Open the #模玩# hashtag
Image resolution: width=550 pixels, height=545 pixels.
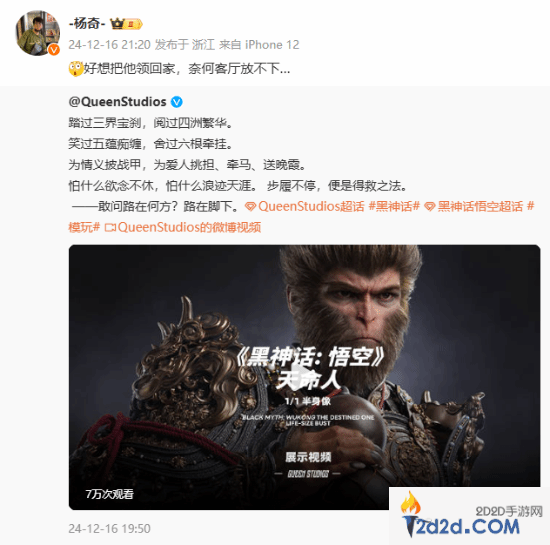84,227
